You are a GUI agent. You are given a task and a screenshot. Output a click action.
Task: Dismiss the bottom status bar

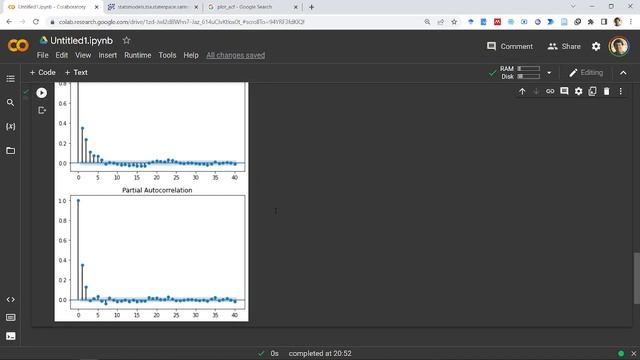[x=633, y=353]
